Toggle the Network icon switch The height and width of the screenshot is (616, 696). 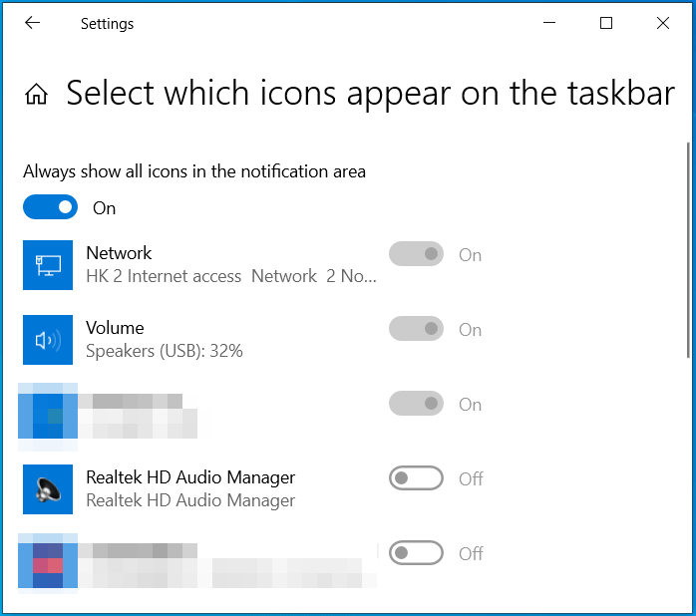tap(417, 254)
